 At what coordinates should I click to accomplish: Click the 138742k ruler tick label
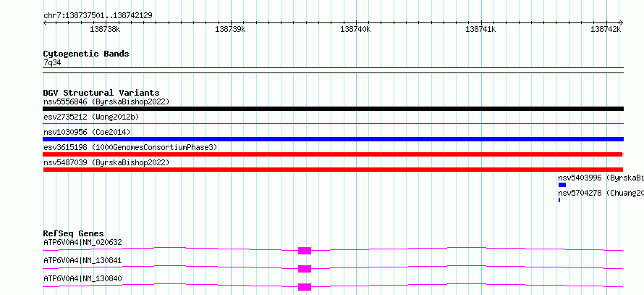pyautogui.click(x=606, y=29)
